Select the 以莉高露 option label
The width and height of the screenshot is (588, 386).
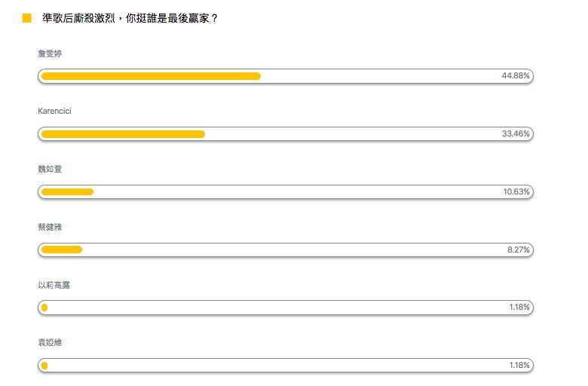pyautogui.click(x=54, y=285)
